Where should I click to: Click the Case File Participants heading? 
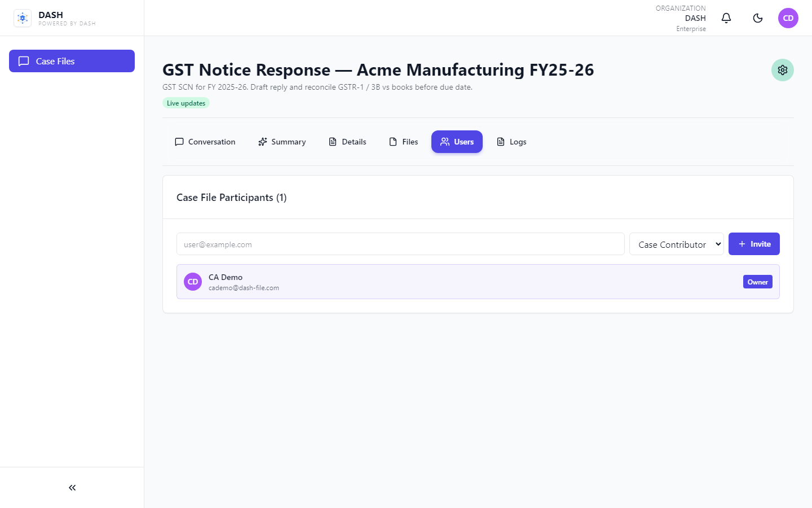(x=232, y=198)
